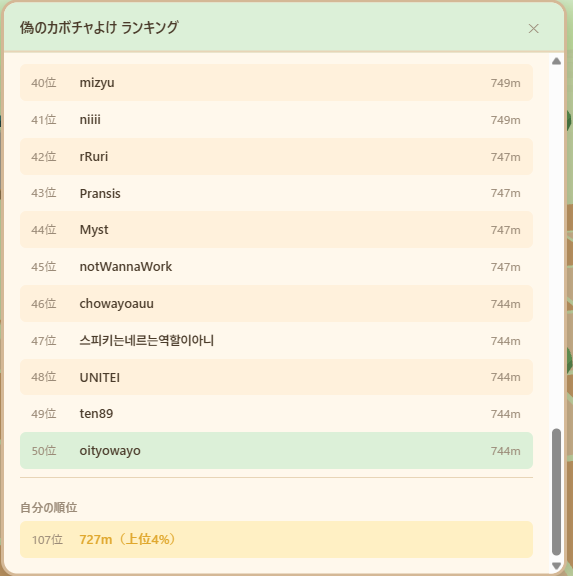
Task: Click the 107位 own rank banner
Action: (276, 540)
